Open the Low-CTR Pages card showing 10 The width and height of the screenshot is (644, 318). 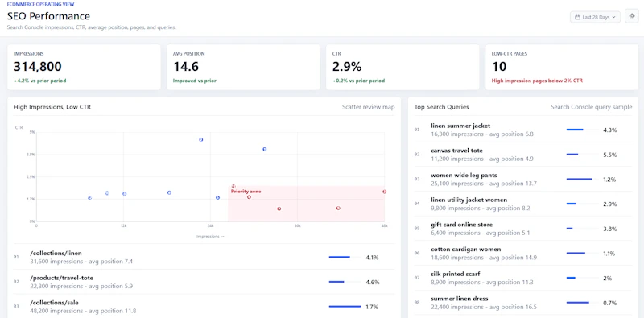click(562, 68)
